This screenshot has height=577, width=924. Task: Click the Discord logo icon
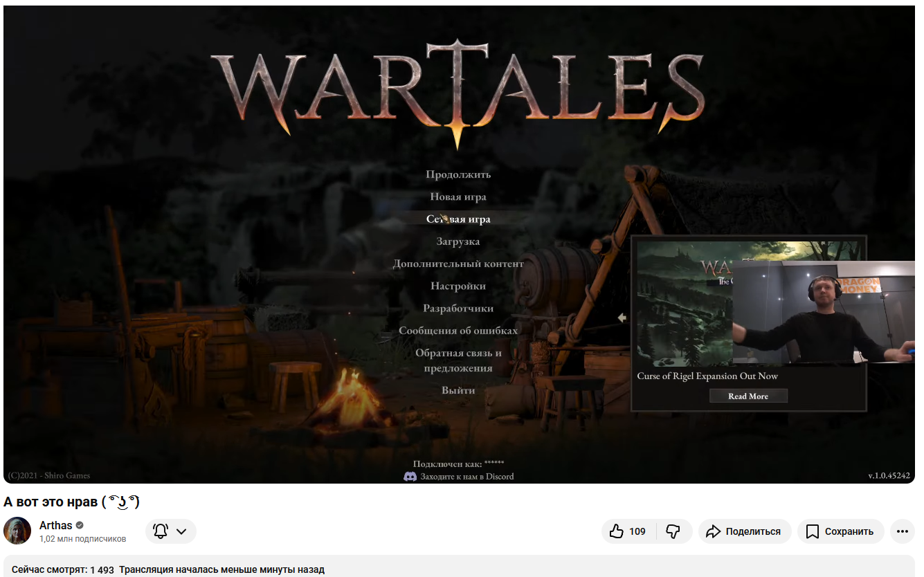pyautogui.click(x=410, y=476)
